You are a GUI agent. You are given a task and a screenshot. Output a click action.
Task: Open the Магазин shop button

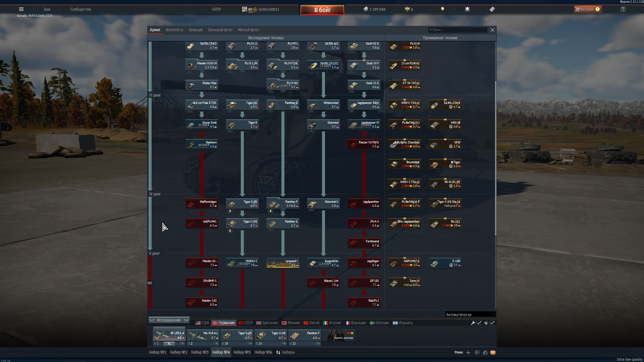pos(588,9)
